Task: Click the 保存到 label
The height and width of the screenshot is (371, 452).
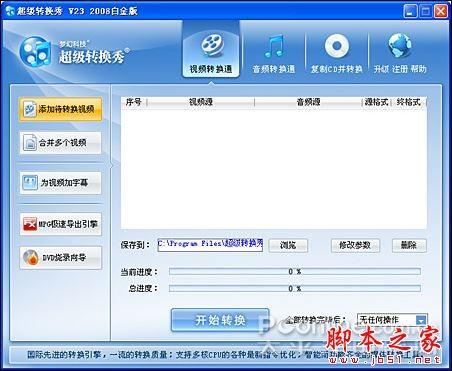Action: click(x=135, y=246)
